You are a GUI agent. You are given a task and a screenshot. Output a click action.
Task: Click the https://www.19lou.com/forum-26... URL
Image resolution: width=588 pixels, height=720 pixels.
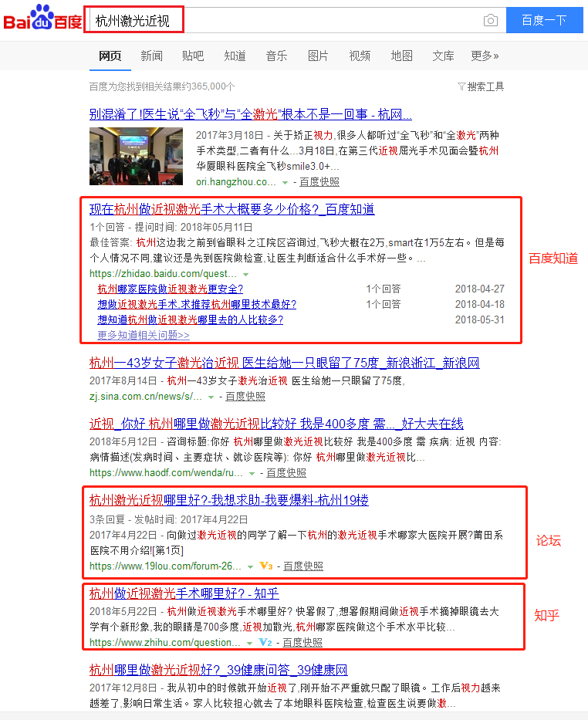[165, 566]
